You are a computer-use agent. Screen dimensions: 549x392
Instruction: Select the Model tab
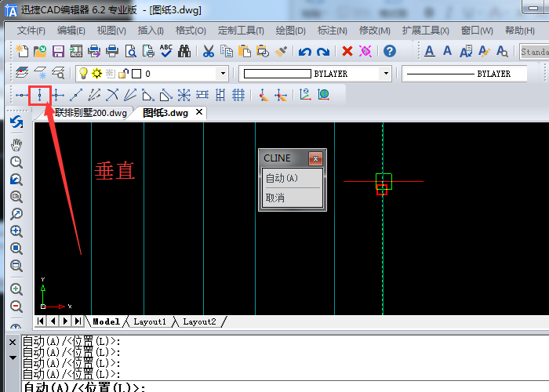[106, 321]
